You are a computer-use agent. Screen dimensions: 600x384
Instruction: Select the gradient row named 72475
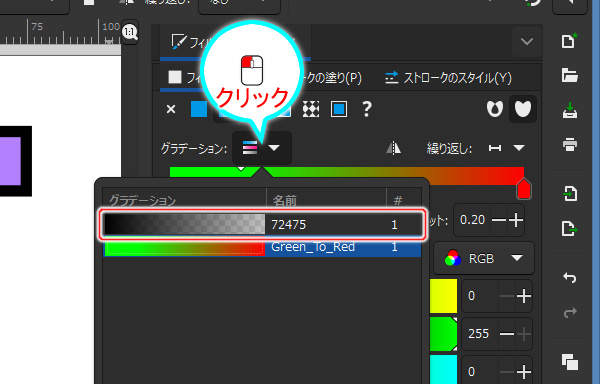coord(262,225)
